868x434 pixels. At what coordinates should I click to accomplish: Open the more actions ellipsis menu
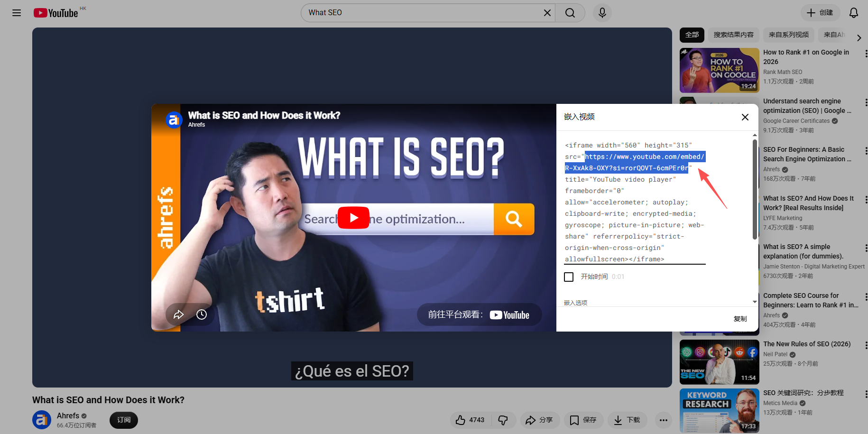[663, 420]
